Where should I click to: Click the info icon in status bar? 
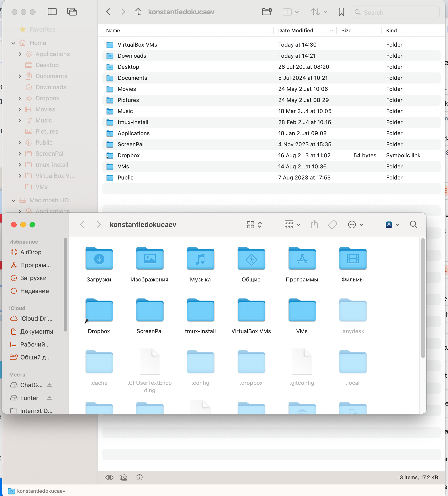pos(140,477)
